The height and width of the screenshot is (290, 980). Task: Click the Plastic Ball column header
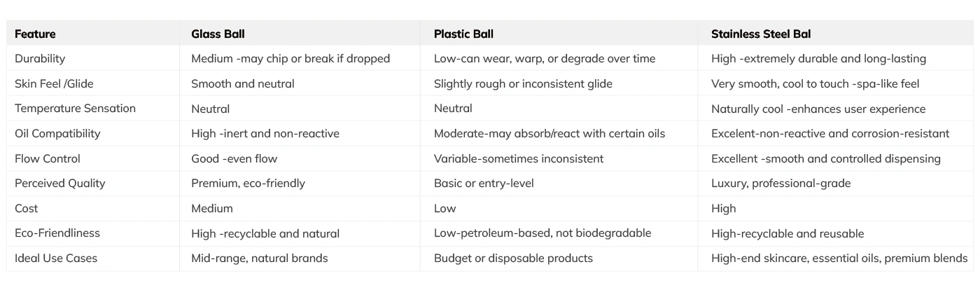pyautogui.click(x=463, y=34)
